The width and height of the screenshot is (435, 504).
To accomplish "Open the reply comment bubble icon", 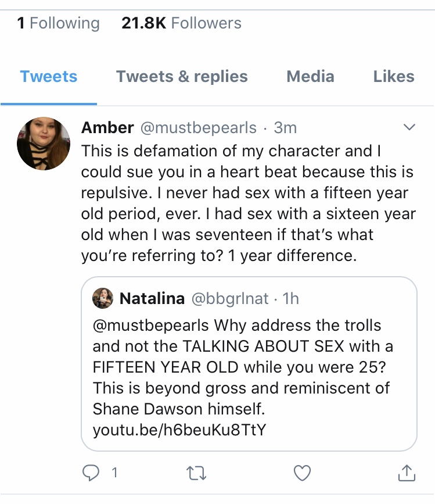I will point(91,473).
